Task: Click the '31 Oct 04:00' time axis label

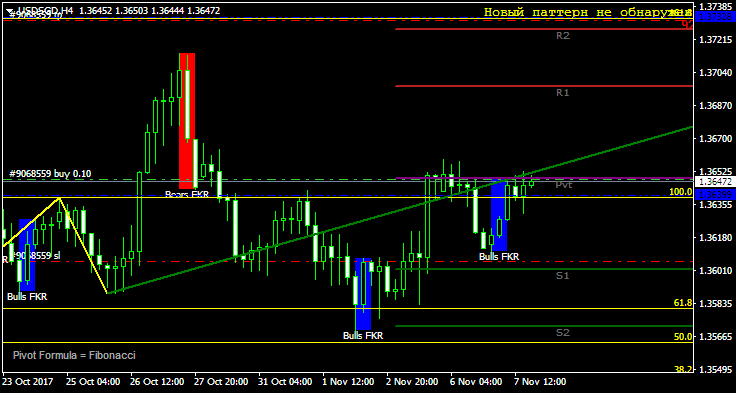Action: tap(285, 381)
